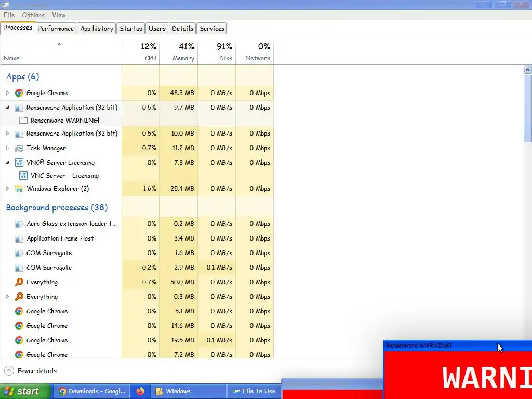The width and height of the screenshot is (532, 399).
Task: Select the Application Frame Host row name
Action: point(60,238)
